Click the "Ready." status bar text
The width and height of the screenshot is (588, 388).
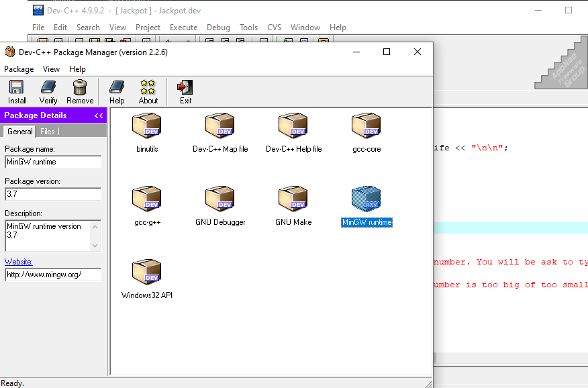[x=12, y=383]
